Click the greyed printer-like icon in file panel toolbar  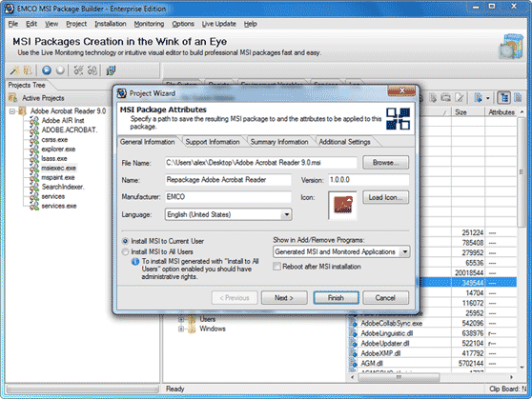[445, 98]
